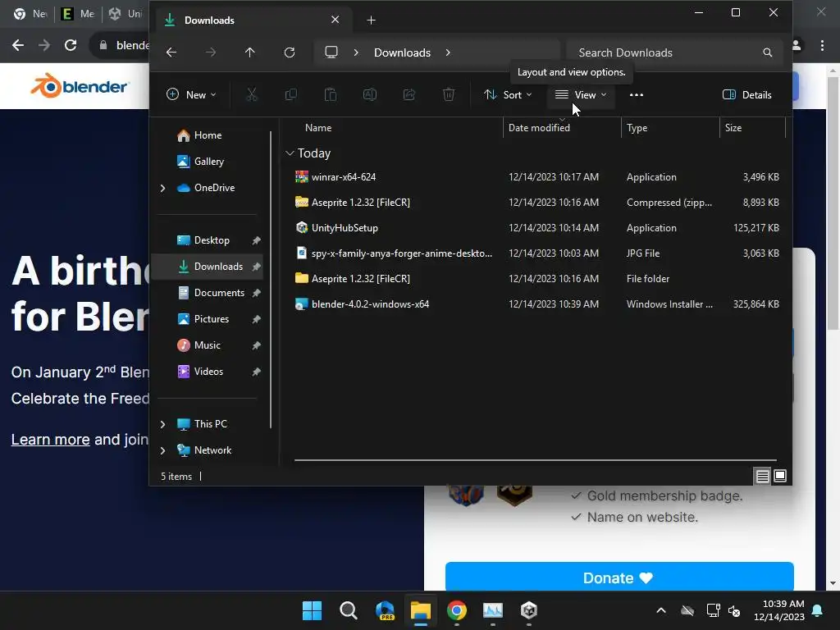This screenshot has width=840, height=630.
Task: Switch to large thumbnails view icon in status bar
Action: (x=780, y=476)
